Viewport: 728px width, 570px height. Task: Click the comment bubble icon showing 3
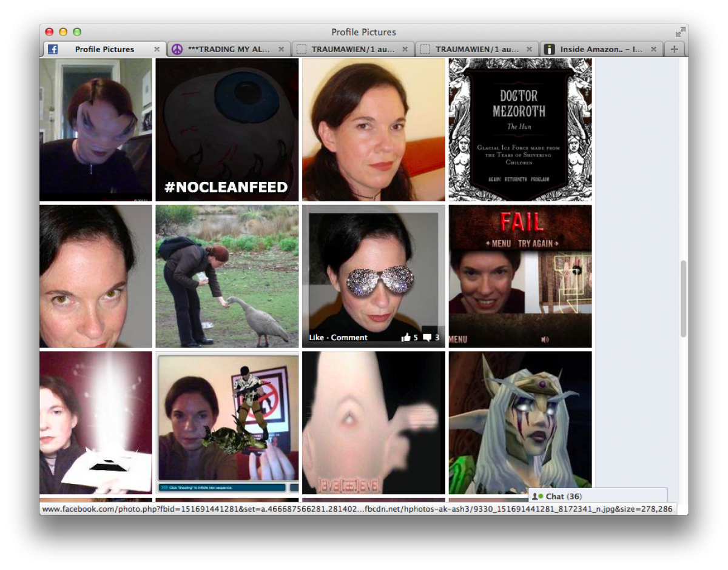click(x=427, y=338)
